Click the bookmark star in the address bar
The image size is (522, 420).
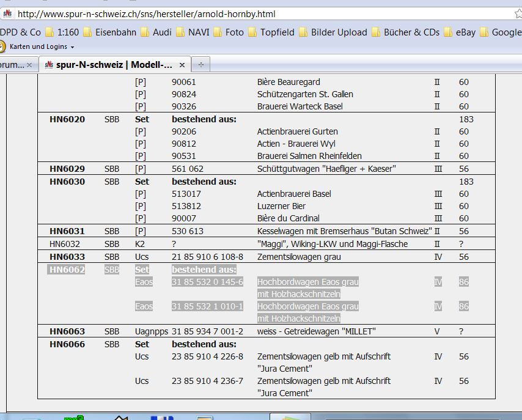coord(517,13)
